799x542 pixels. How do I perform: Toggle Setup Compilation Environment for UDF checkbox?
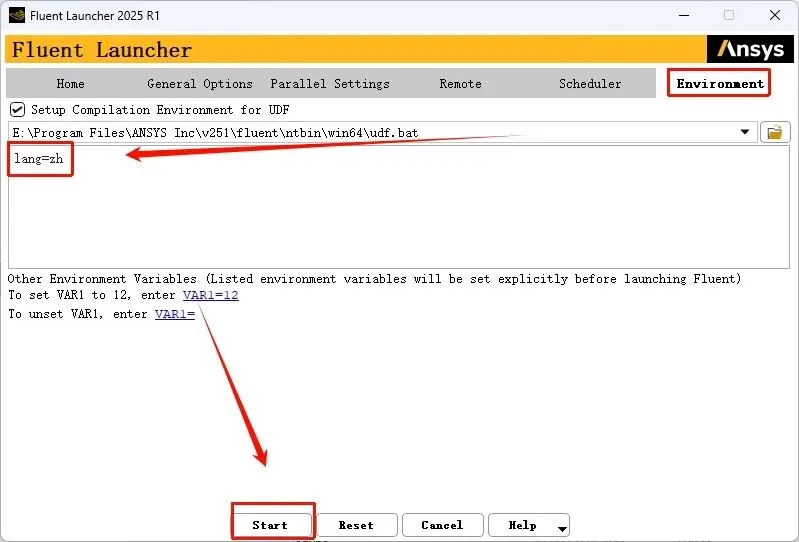pyautogui.click(x=17, y=110)
